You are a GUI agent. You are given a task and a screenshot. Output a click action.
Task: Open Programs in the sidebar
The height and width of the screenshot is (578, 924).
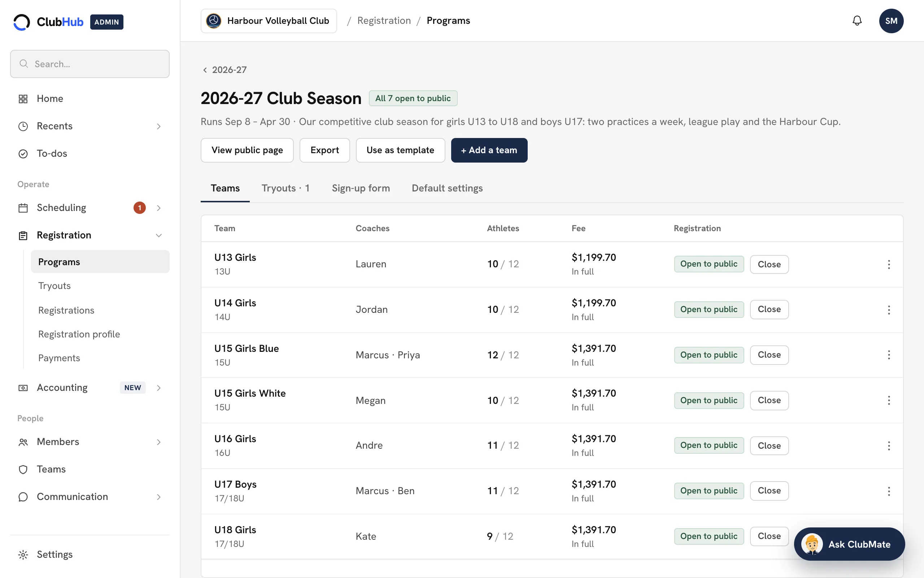click(x=100, y=262)
